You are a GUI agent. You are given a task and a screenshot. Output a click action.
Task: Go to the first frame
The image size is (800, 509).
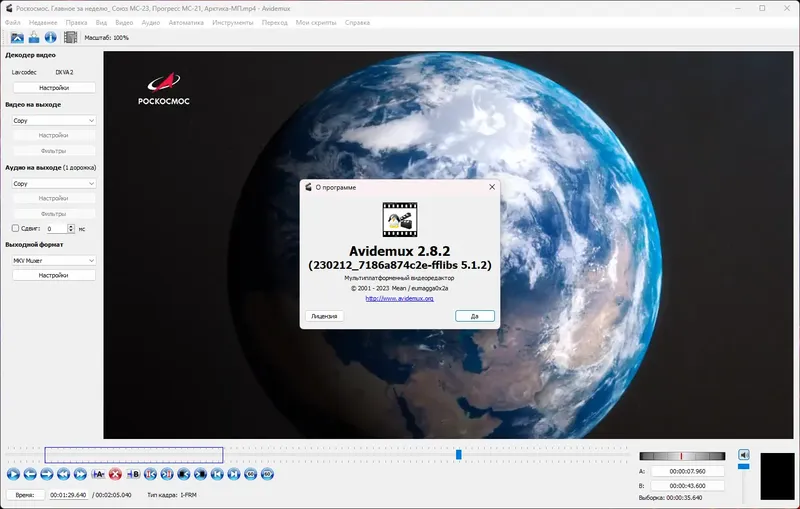(217, 474)
